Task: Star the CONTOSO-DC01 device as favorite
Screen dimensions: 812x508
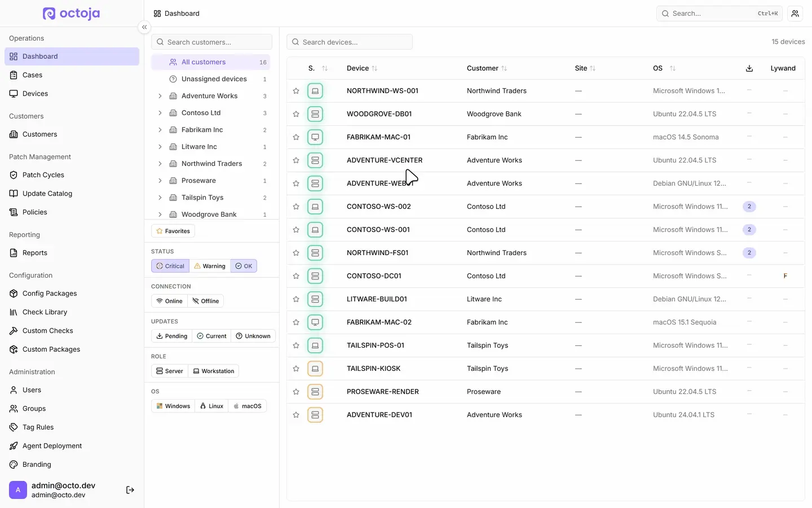Action: click(x=296, y=276)
